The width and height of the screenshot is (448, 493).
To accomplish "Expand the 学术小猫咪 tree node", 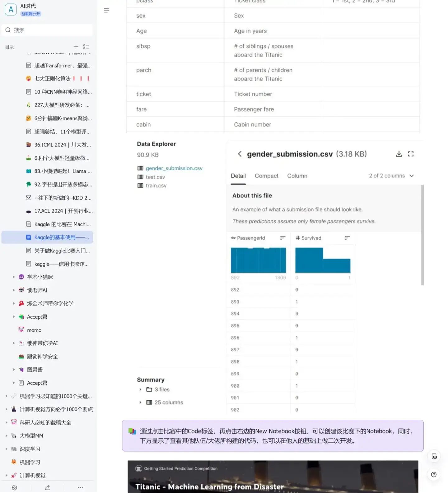I will pyautogui.click(x=14, y=277).
